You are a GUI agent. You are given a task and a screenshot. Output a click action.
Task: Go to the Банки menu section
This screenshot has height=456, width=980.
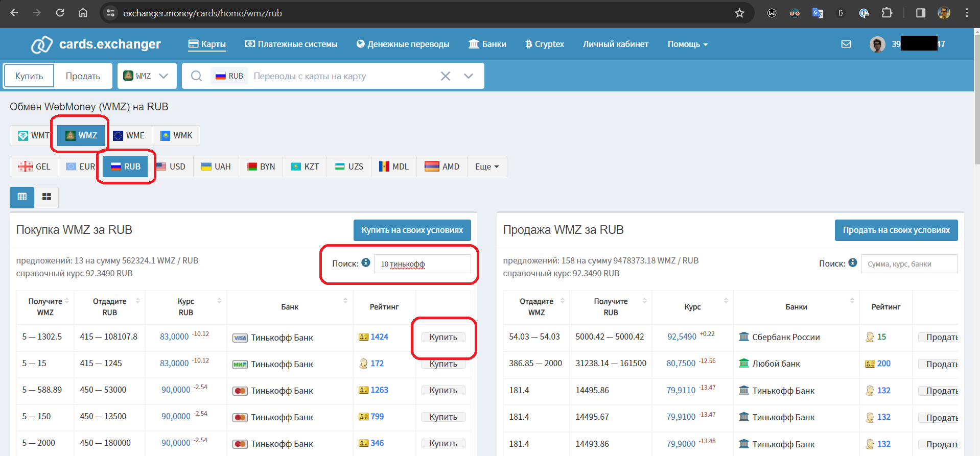coord(487,44)
